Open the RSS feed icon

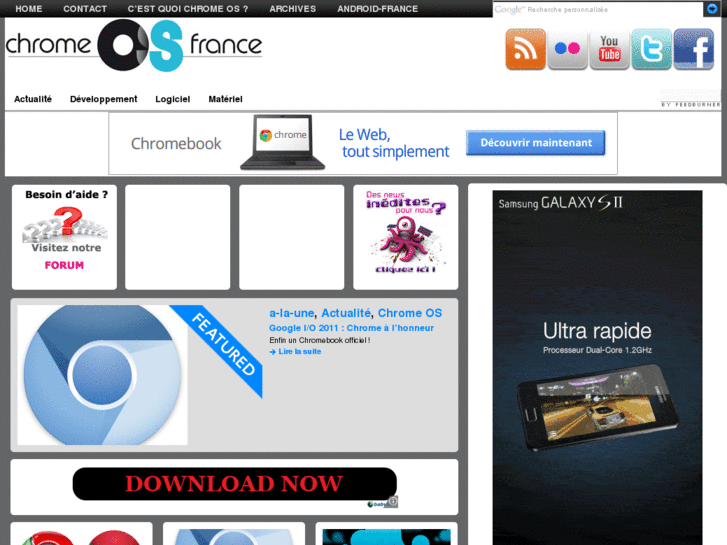tap(525, 49)
